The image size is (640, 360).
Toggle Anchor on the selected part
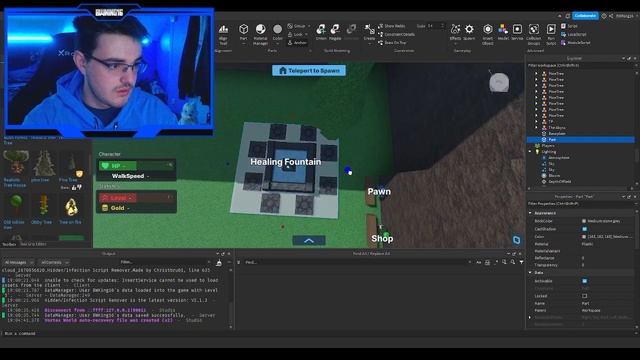coord(298,42)
